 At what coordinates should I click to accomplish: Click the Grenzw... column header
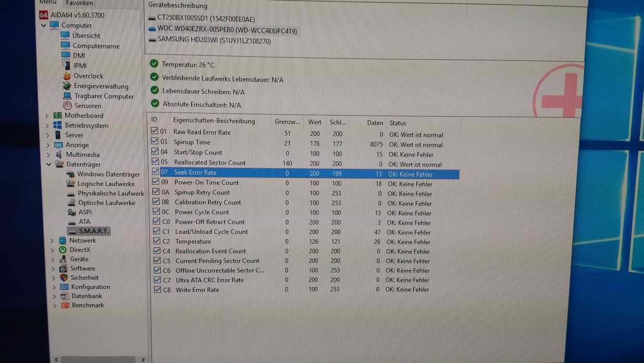point(287,122)
